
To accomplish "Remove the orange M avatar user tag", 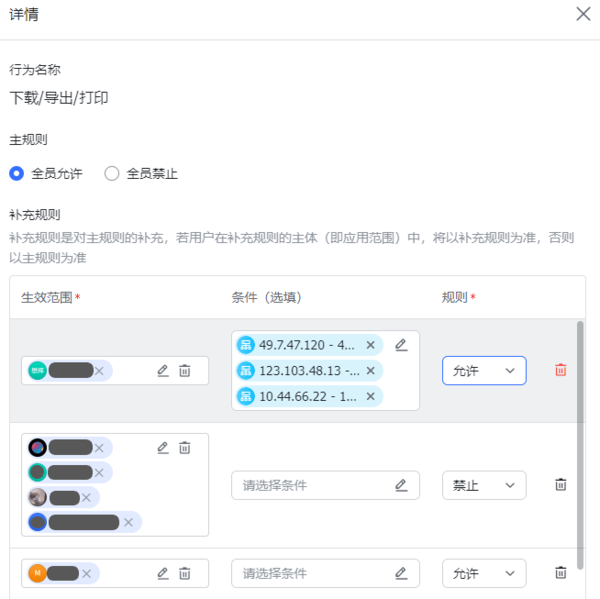I will click(x=86, y=573).
